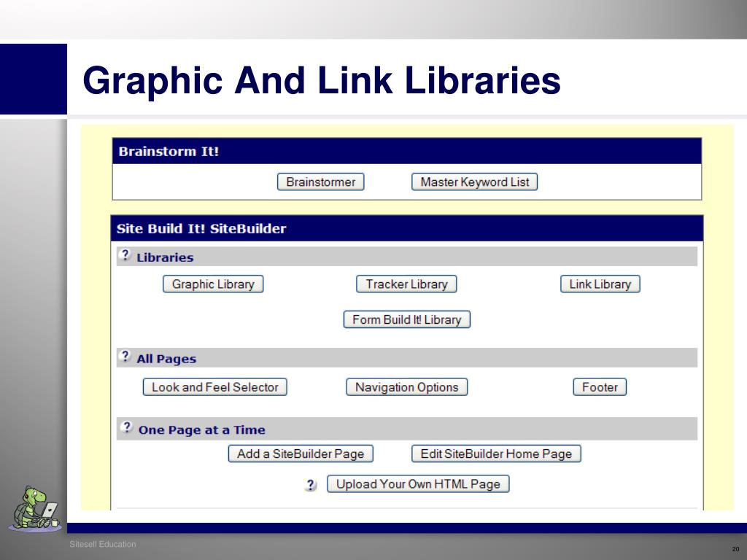The width and height of the screenshot is (747, 560).
Task: Click the "Sitesell Education" footer text
Action: click(x=103, y=544)
